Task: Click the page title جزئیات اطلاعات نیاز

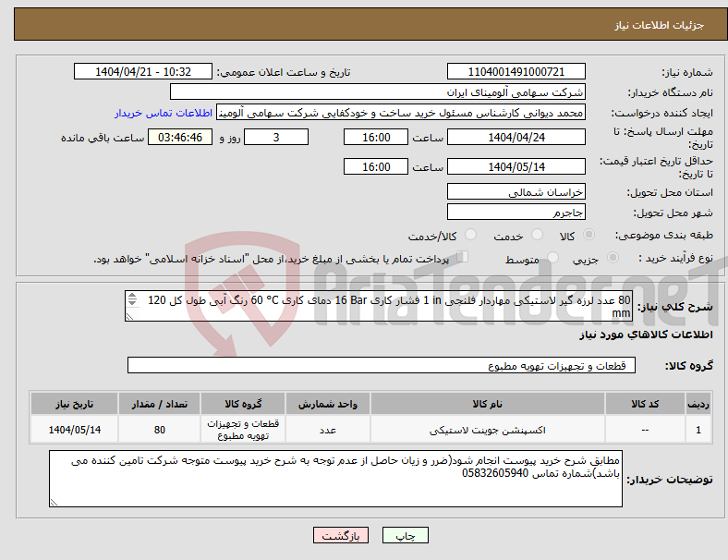Action: tap(660, 25)
